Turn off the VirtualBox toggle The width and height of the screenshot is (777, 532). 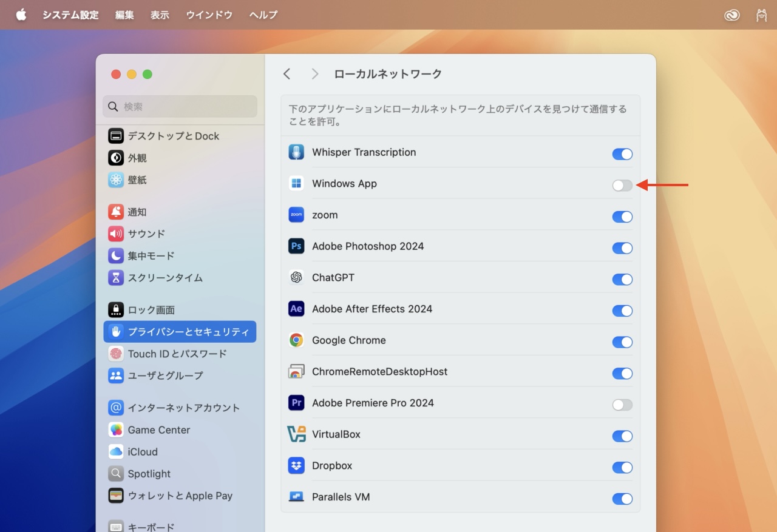pyautogui.click(x=622, y=436)
